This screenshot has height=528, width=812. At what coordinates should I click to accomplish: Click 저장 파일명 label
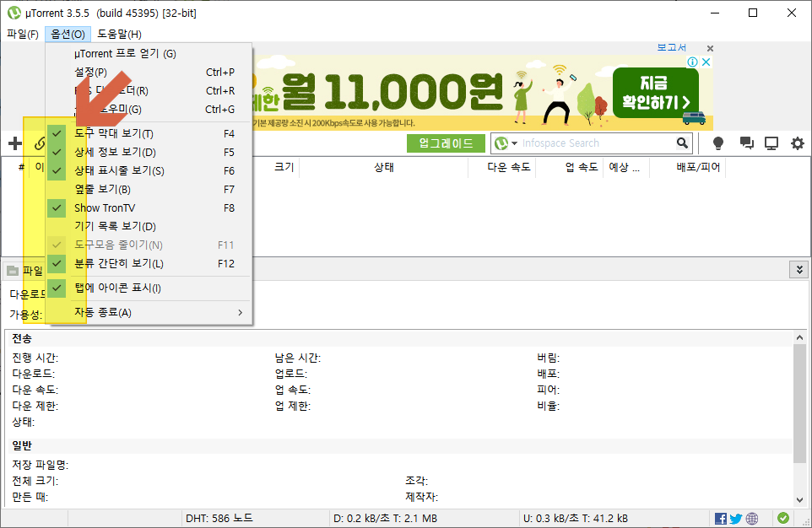pyautogui.click(x=40, y=465)
